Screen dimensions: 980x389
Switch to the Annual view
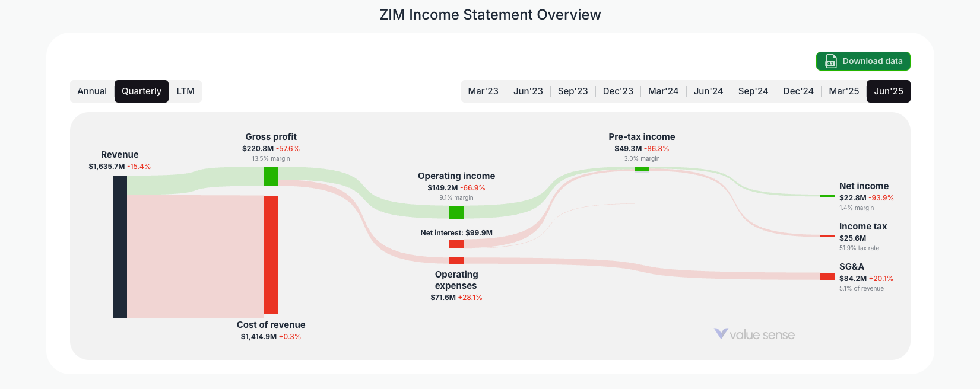[92, 91]
